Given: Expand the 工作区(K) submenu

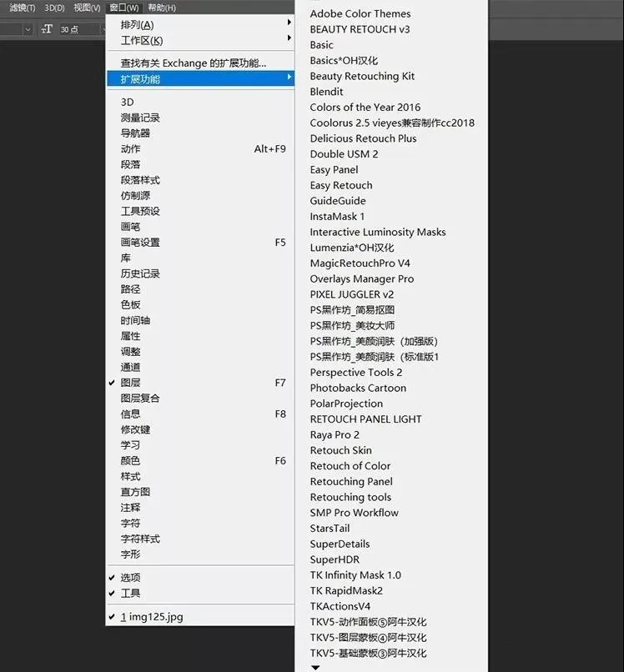Looking at the screenshot, I should click(200, 40).
